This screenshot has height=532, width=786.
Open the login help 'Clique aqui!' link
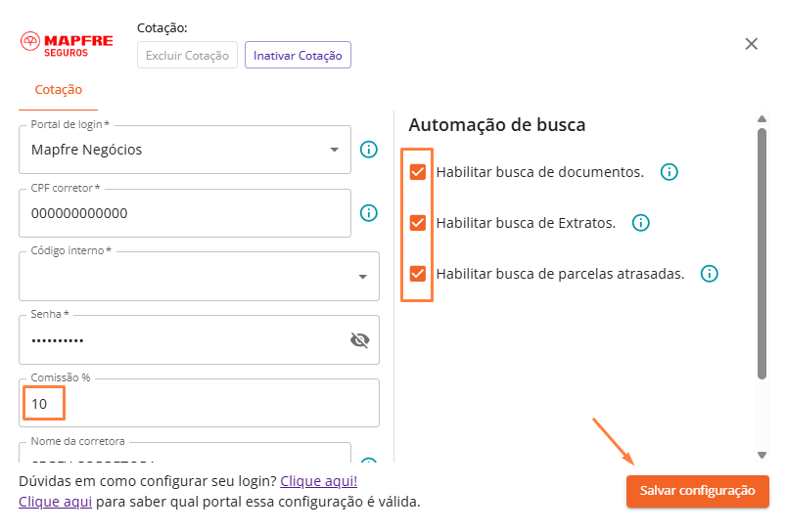(x=318, y=481)
